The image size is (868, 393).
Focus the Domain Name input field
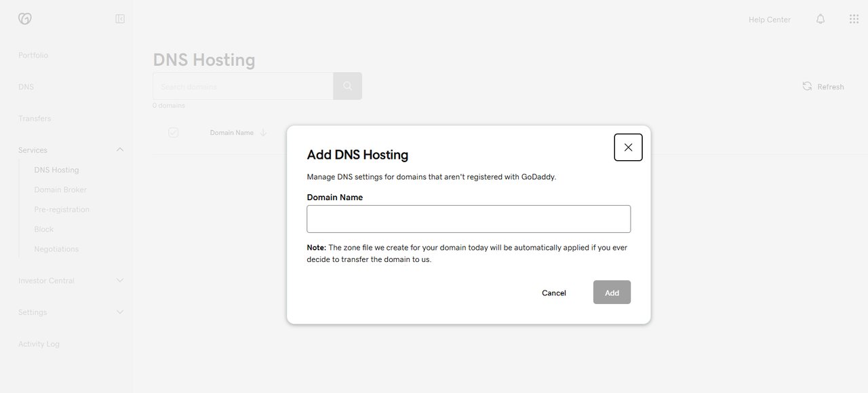(x=469, y=219)
